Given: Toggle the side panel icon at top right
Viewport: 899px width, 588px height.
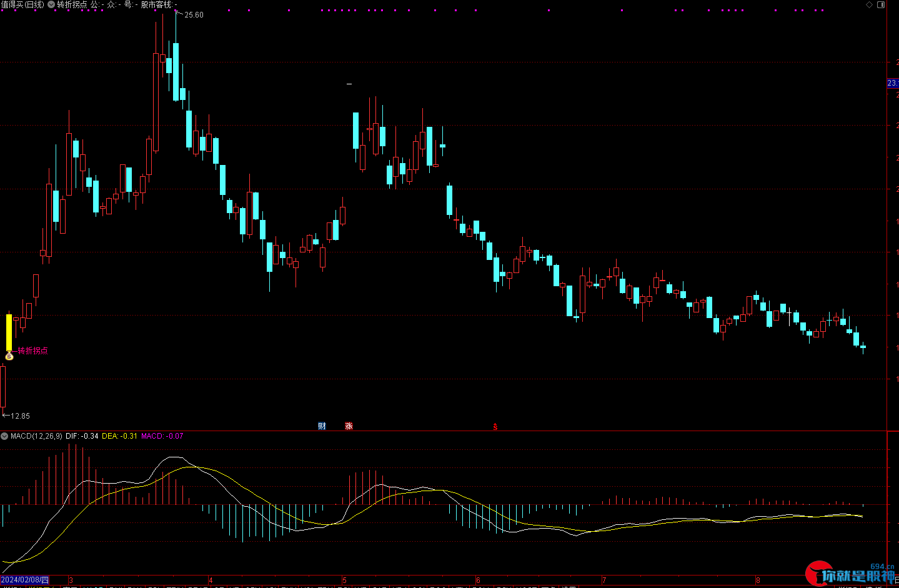Looking at the screenshot, I should pos(881,4).
